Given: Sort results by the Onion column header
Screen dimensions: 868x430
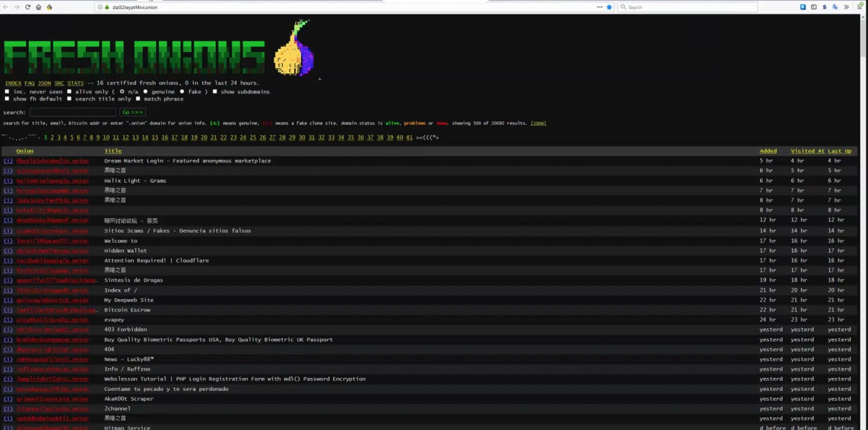Looking at the screenshot, I should 25,151.
